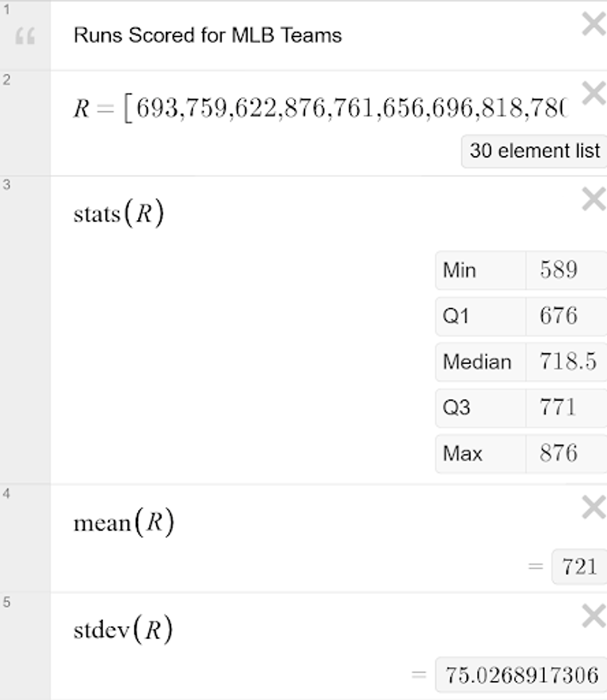The width and height of the screenshot is (607, 700).
Task: Select the Max value 876
Action: [558, 453]
